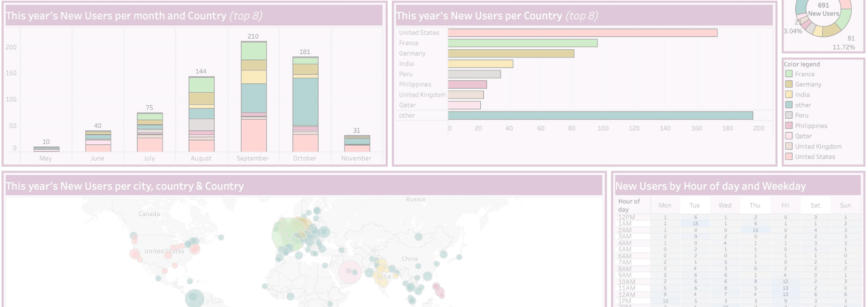Screen dimensions: 868x307
Task: Click the Friday 10AM heatmap cell
Action: [785, 281]
